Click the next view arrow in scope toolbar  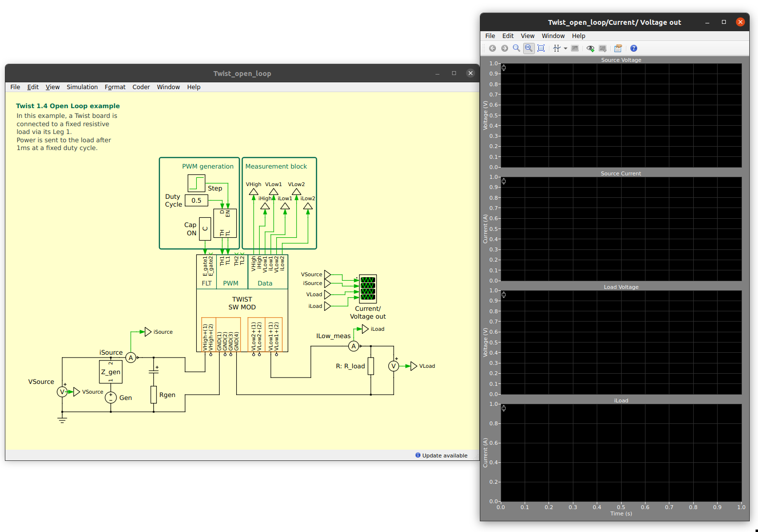point(505,48)
